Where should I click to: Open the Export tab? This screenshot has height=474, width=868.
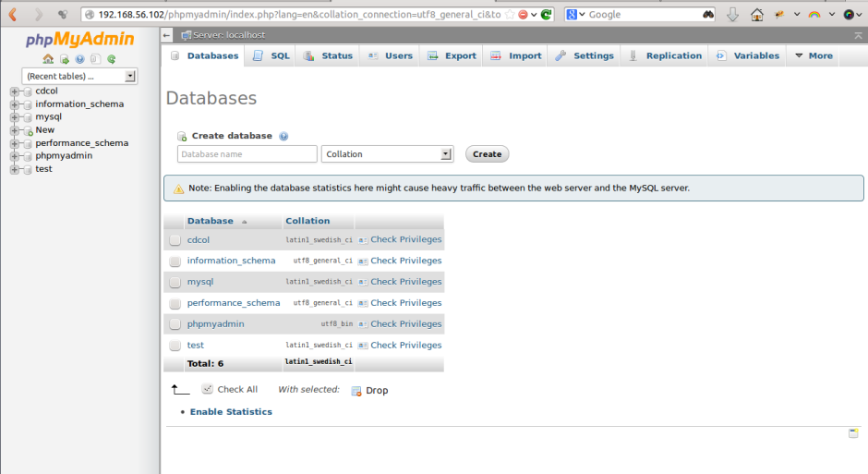(x=452, y=56)
